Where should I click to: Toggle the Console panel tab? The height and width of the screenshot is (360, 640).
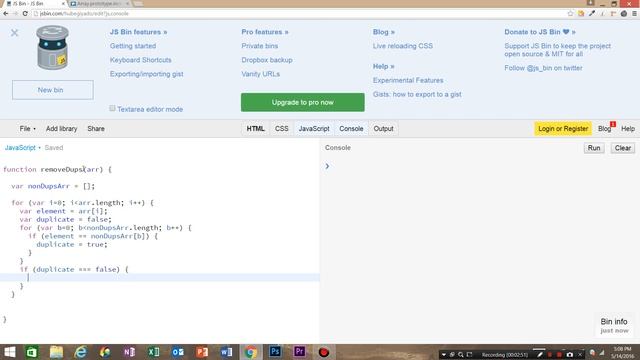[x=351, y=129]
